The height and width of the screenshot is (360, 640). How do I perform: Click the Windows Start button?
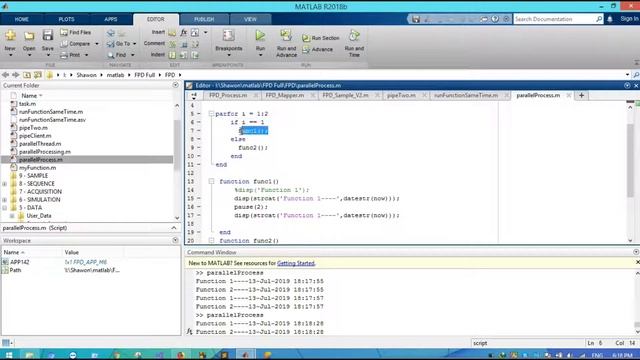click(9, 355)
